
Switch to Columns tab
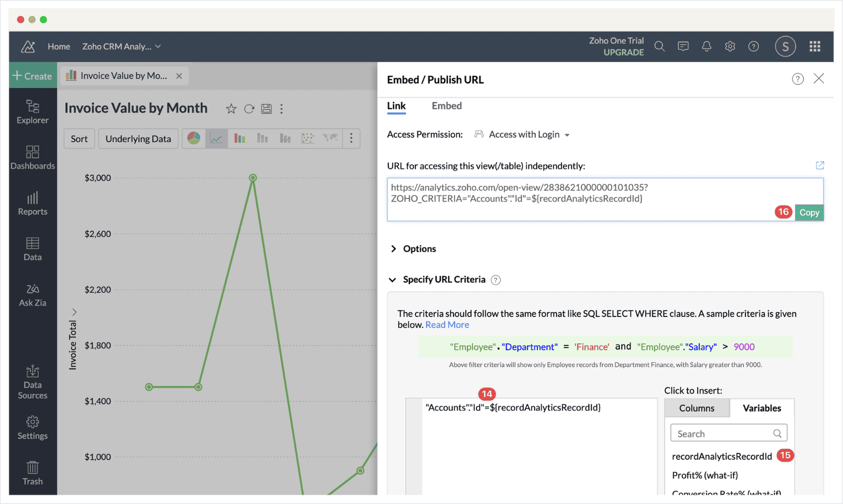(697, 408)
